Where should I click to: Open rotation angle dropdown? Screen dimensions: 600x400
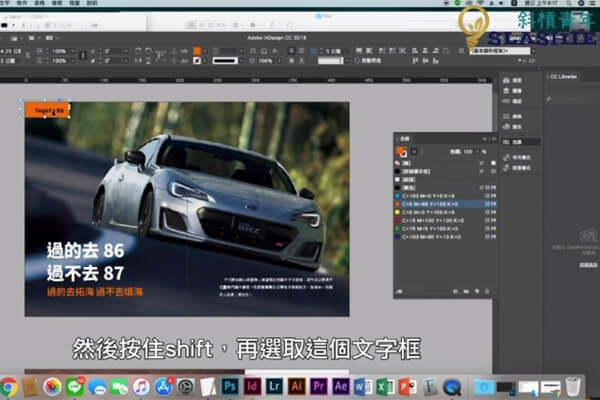click(x=126, y=51)
